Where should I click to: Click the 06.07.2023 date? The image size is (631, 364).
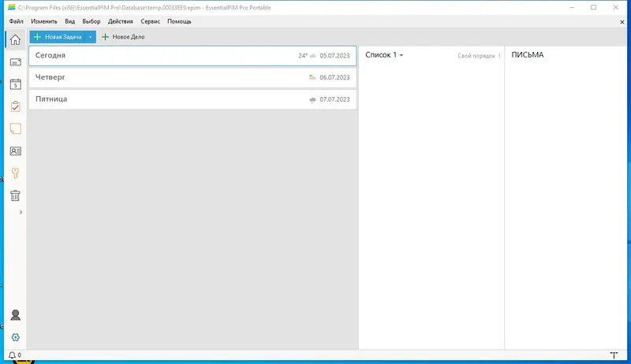click(334, 77)
